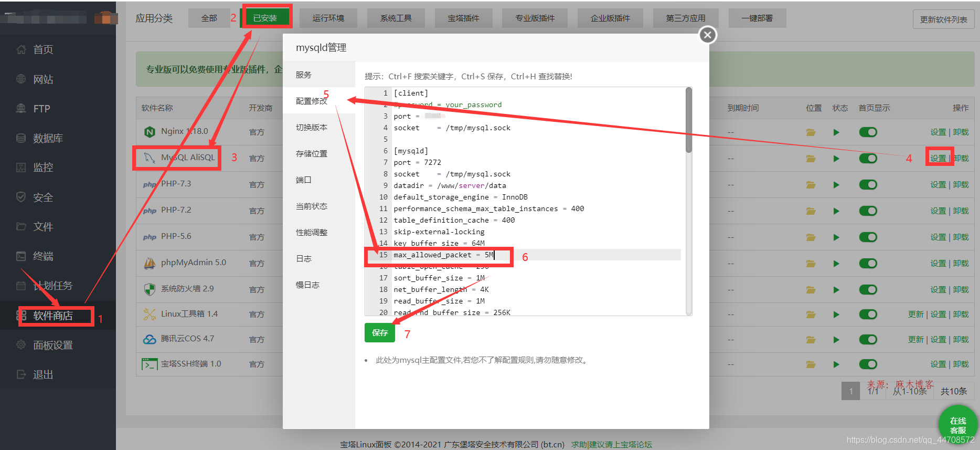Click the green 保存 save button

click(380, 333)
